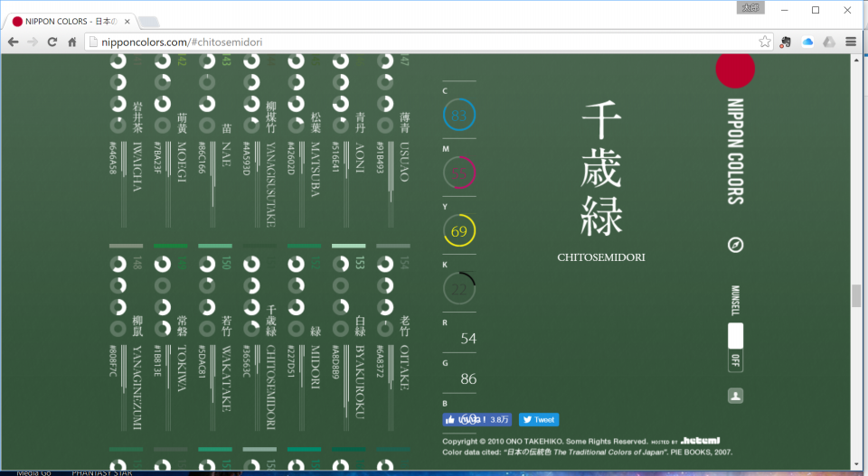Click the hex code #A8D8B9
Image resolution: width=868 pixels, height=476 pixels.
[335, 362]
